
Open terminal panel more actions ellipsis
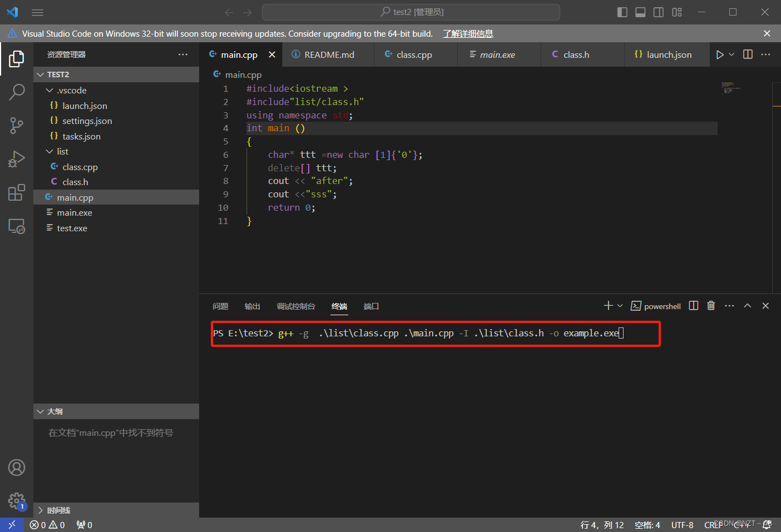pyautogui.click(x=729, y=306)
